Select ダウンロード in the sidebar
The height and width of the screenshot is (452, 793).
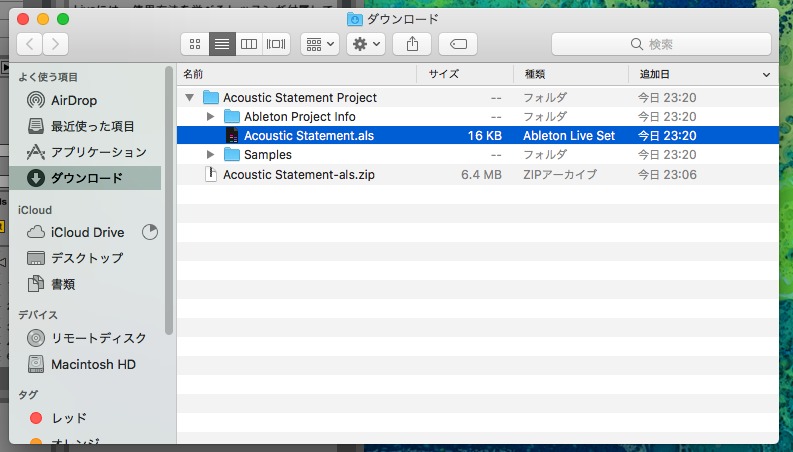coord(85,178)
